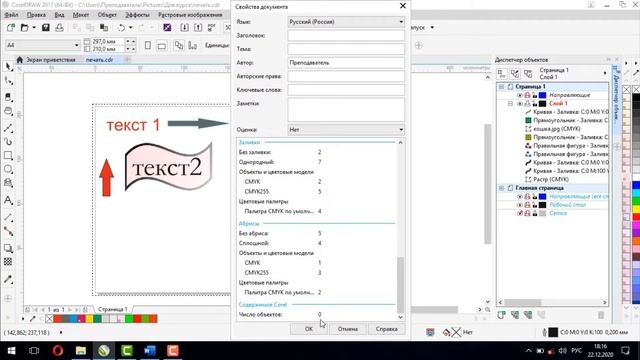Select the Text tool

click(x=8, y=200)
